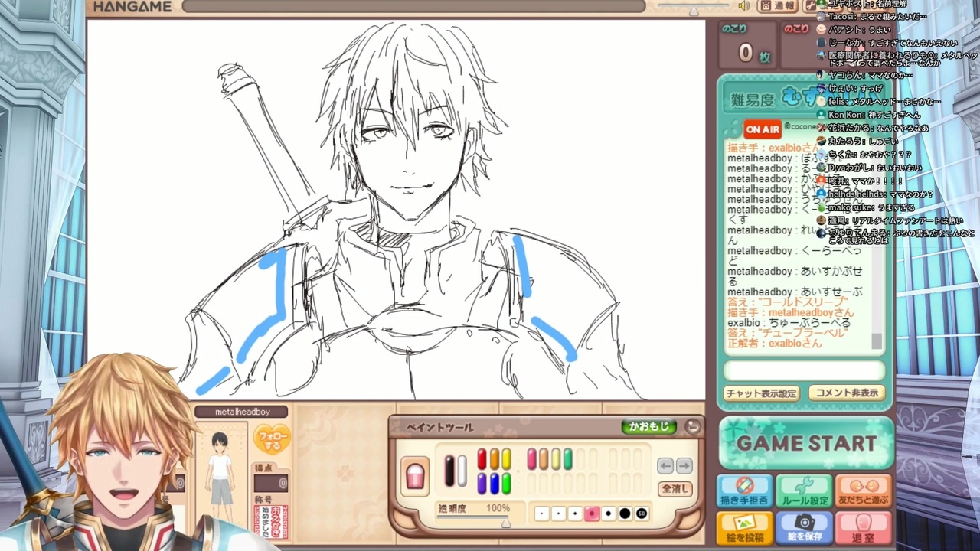Pick the teal green pastel pen
This screenshot has height=551, width=980.
tap(568, 459)
